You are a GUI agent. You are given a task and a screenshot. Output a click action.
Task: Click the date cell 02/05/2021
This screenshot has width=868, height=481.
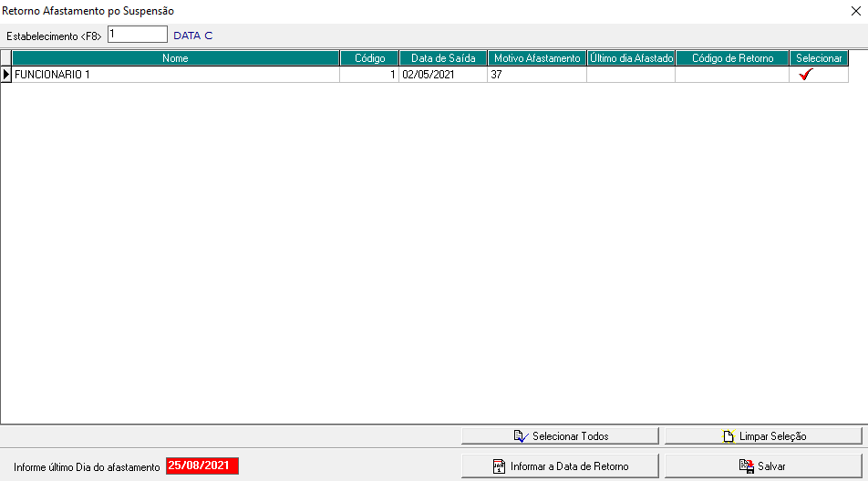pos(443,75)
